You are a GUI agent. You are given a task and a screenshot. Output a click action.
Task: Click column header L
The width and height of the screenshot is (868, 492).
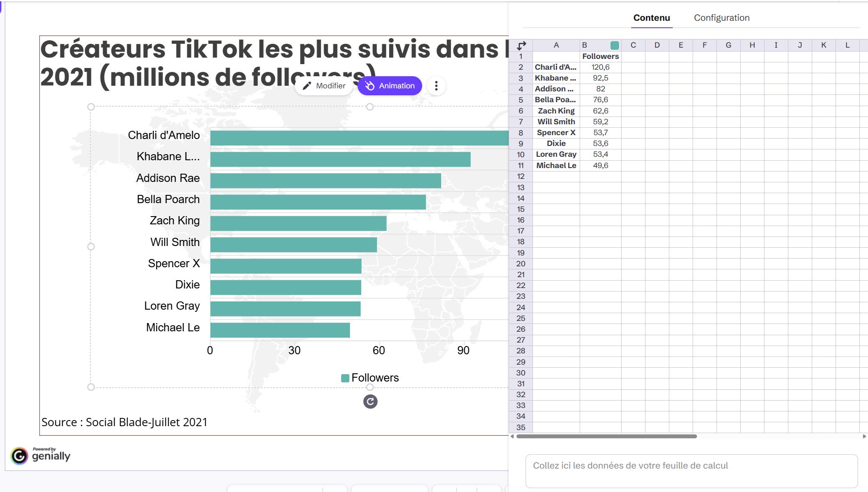[848, 45]
